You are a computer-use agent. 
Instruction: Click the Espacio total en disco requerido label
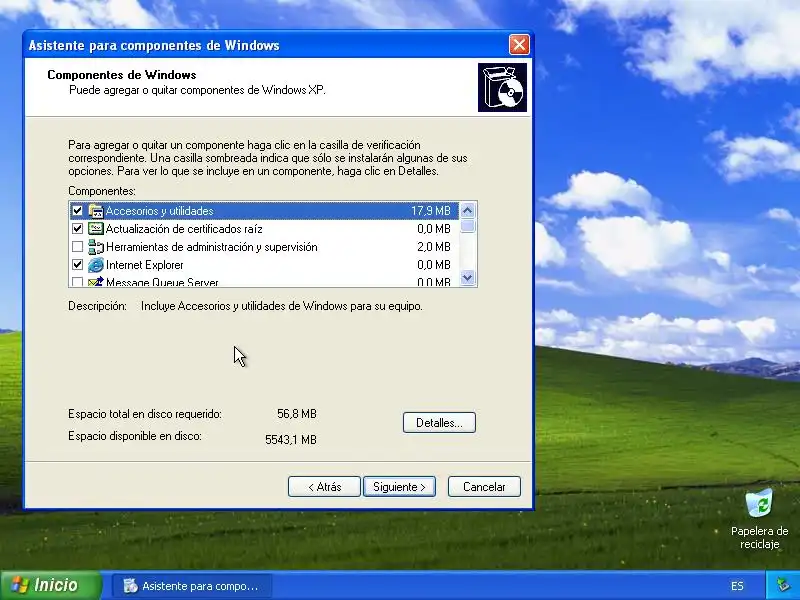point(145,414)
